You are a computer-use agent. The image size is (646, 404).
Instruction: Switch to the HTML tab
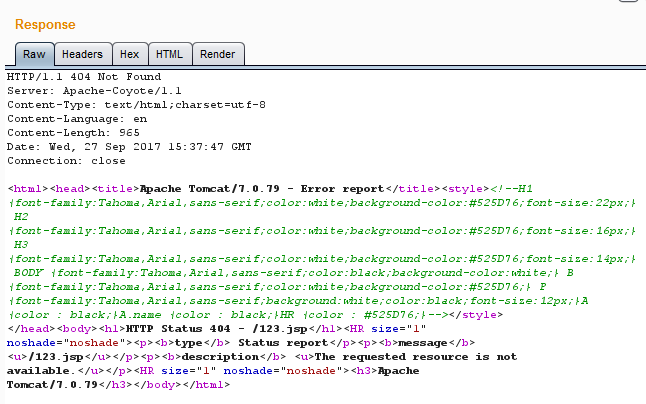coord(168,55)
